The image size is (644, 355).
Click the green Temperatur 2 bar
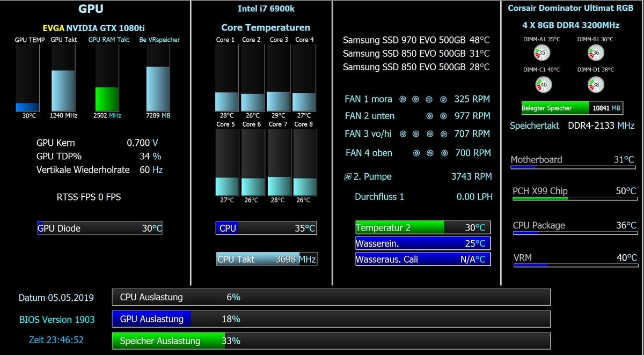(423, 227)
